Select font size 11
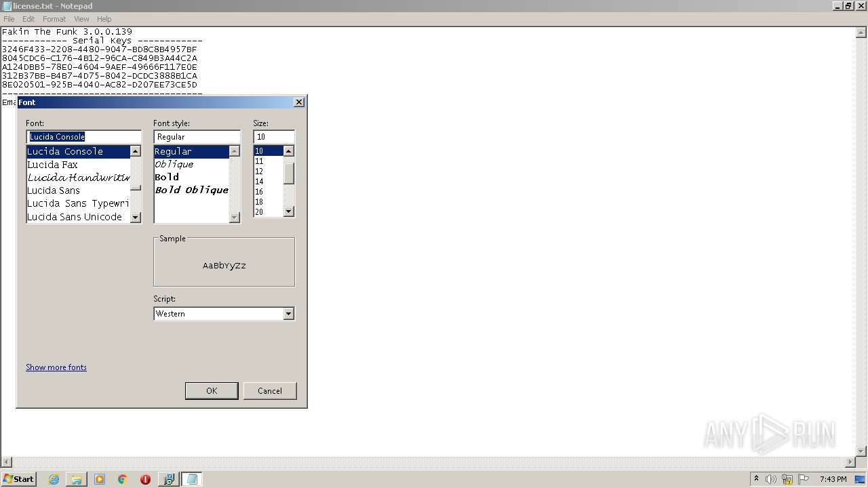Image resolution: width=868 pixels, height=488 pixels. click(x=268, y=161)
